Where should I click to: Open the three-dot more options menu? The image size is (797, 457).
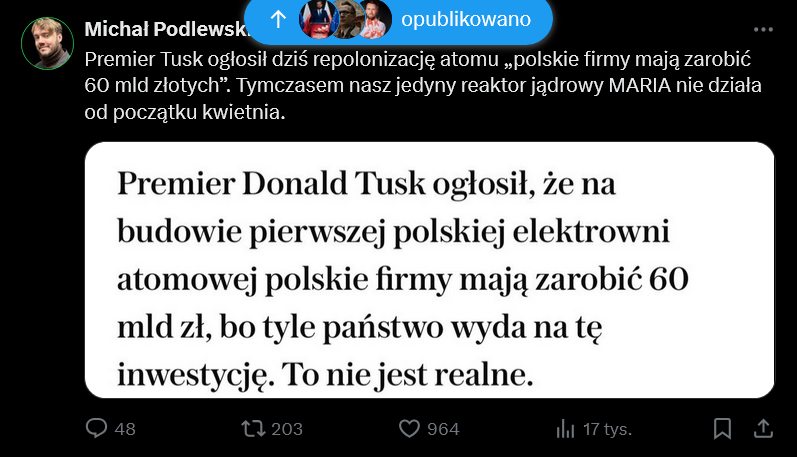764,31
